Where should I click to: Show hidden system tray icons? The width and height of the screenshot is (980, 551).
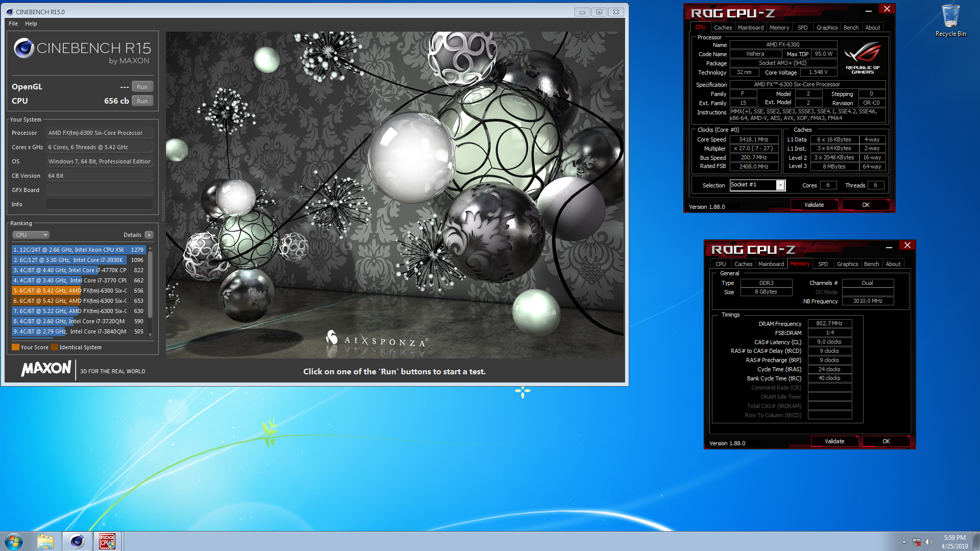(x=904, y=542)
